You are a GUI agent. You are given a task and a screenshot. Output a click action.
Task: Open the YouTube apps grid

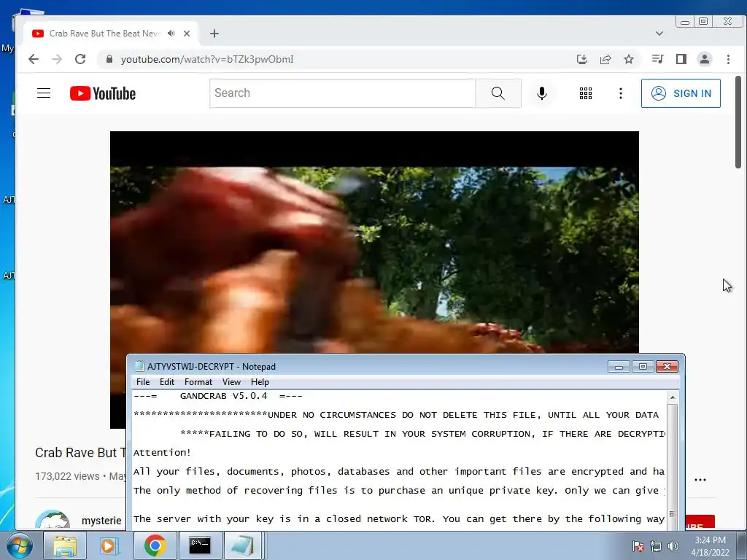586,93
